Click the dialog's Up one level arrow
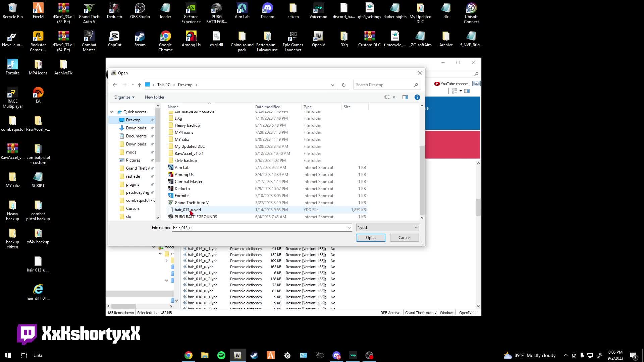644x362 pixels. [x=140, y=85]
